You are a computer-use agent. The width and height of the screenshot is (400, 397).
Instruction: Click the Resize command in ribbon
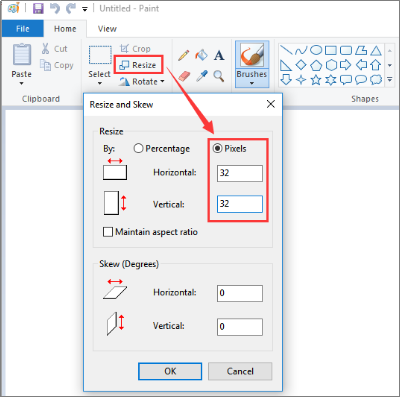(x=138, y=65)
